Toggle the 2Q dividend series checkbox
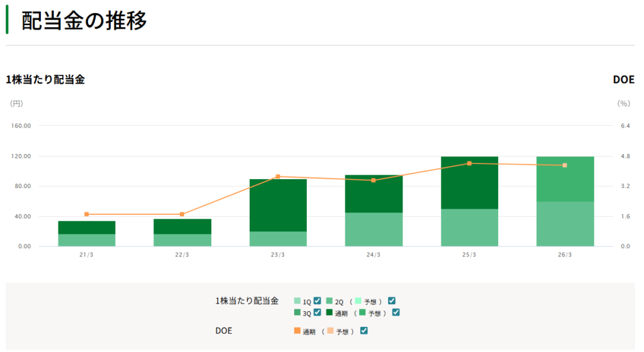Screen dimensions: 644x352 pos(392,300)
